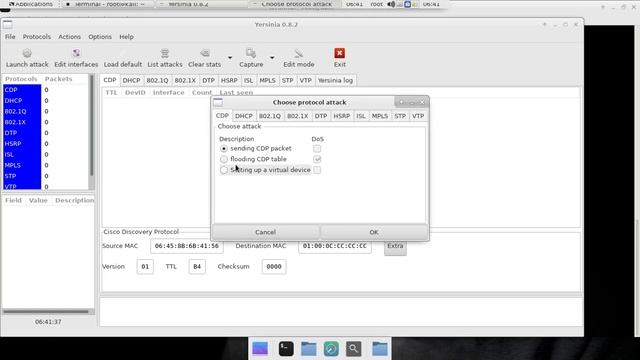640x360 pixels.
Task: Open the Actions menu
Action: point(69,37)
